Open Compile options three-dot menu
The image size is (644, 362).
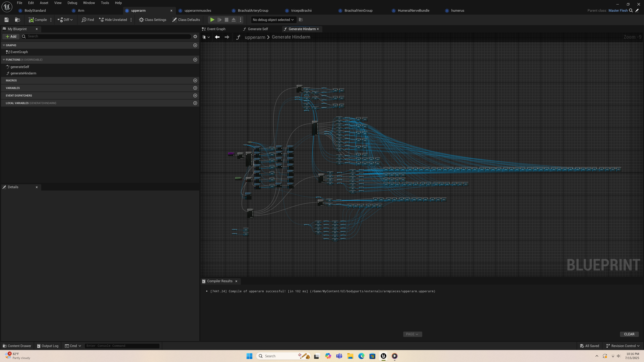[x=51, y=20]
